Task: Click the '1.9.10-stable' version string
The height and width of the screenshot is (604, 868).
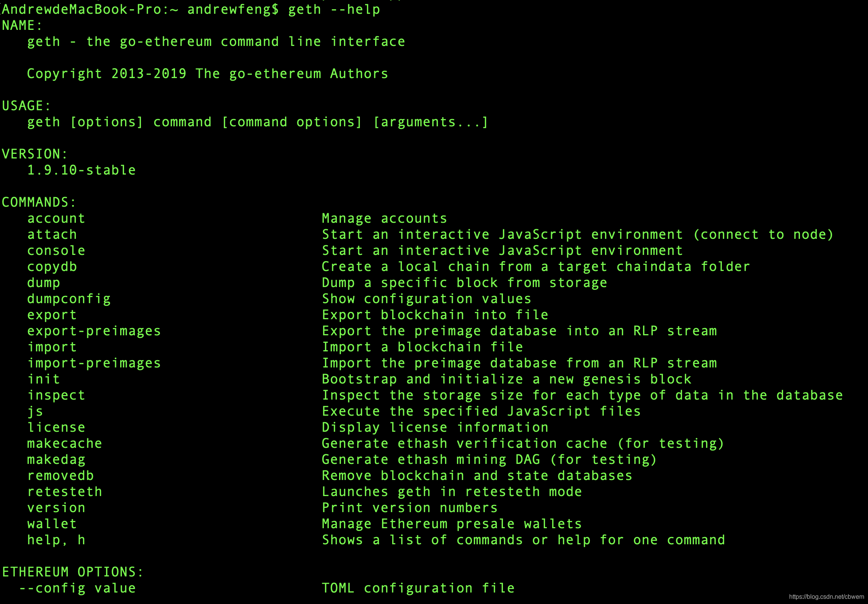Action: click(82, 170)
